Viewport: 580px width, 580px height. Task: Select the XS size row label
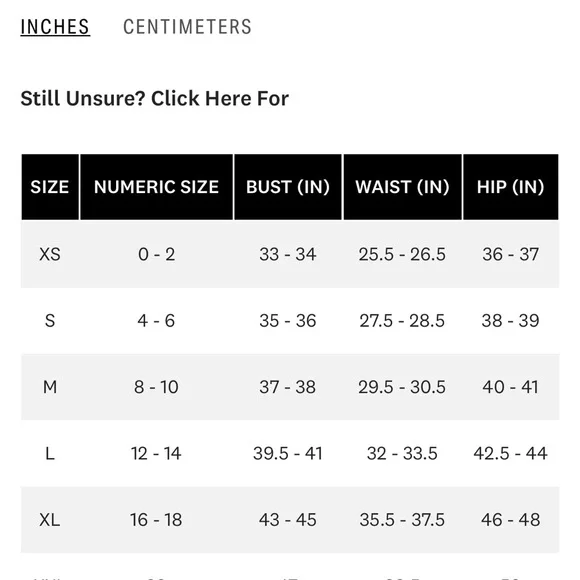50,254
